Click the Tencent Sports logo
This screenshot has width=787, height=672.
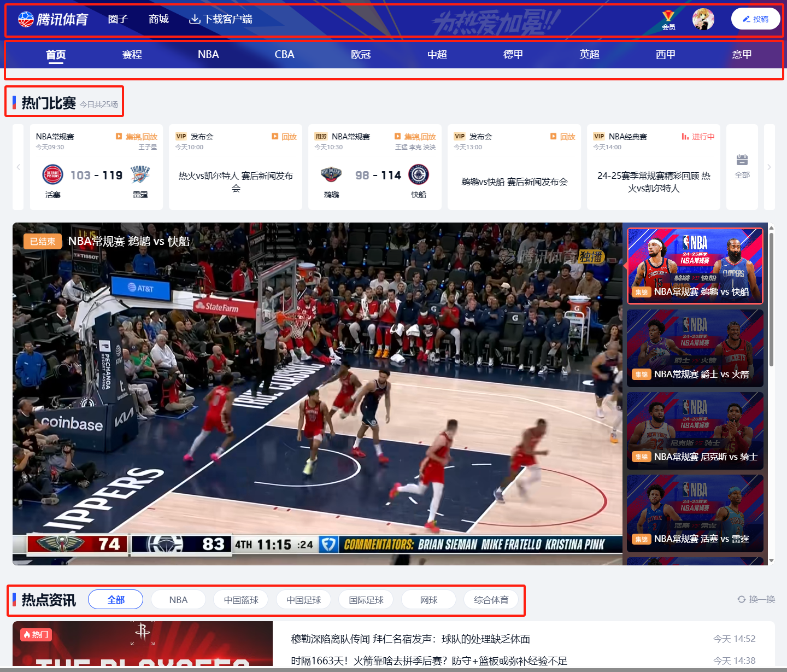coord(53,20)
